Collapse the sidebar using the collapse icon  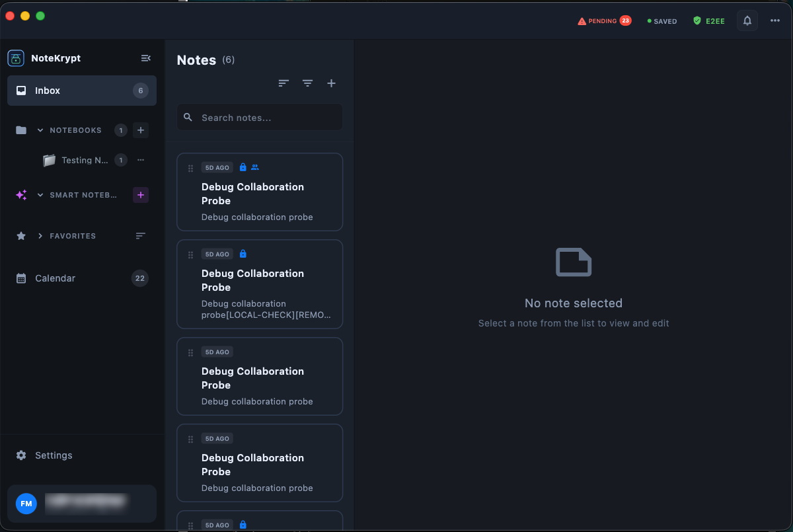tap(146, 57)
